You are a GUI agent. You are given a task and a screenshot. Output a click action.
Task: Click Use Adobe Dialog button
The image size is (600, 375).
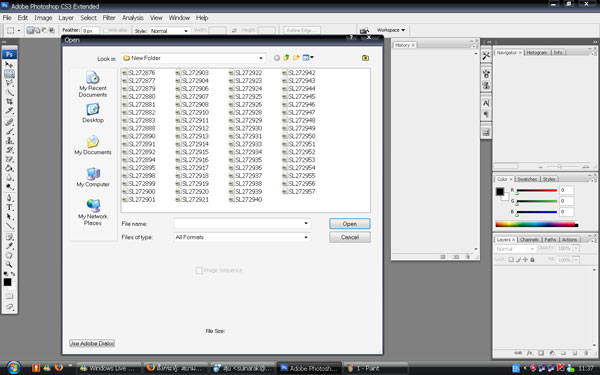point(92,343)
